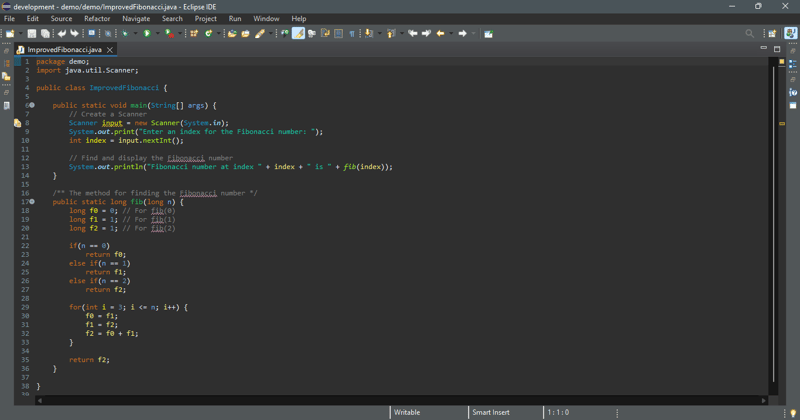Navigate Back with yellow arrow
Image resolution: width=800 pixels, height=420 pixels.
point(440,34)
